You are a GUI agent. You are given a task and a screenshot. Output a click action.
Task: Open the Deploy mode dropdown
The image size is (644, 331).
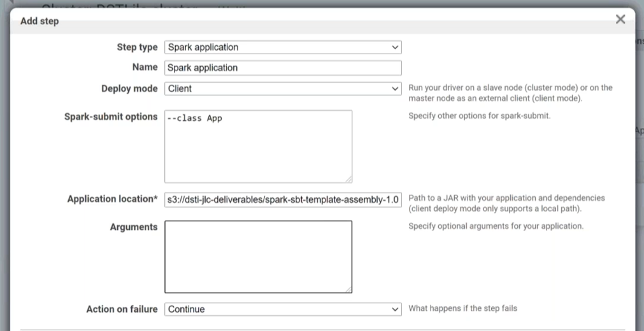pyautogui.click(x=283, y=88)
